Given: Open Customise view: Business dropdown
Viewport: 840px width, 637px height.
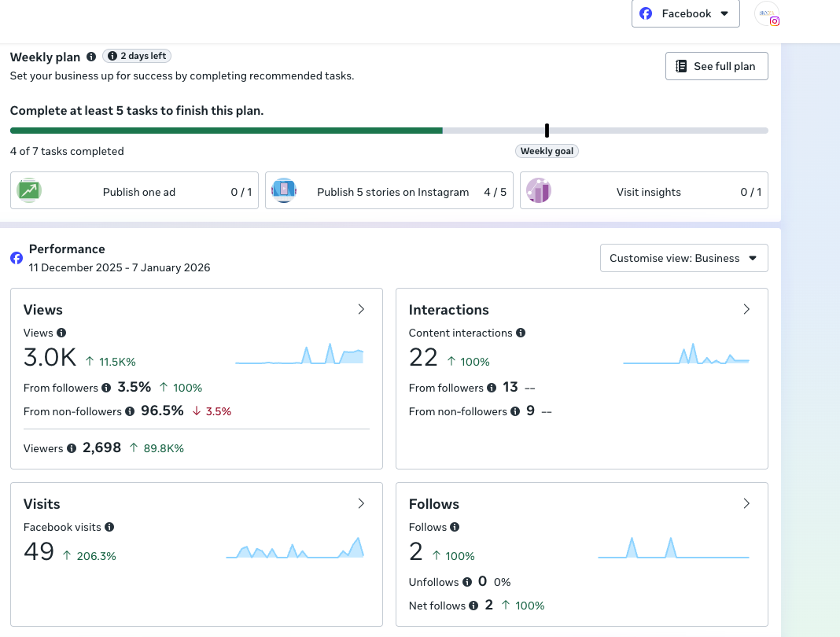Looking at the screenshot, I should pos(683,258).
